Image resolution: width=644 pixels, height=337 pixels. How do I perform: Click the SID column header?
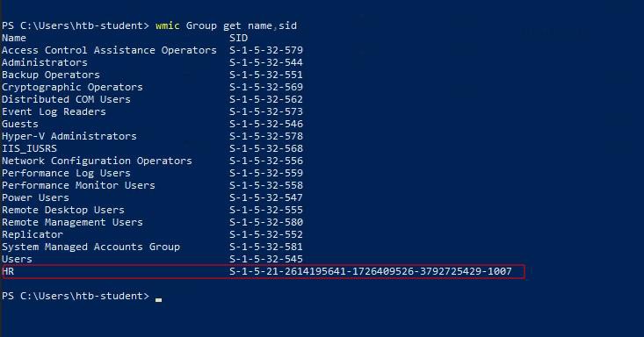(239, 38)
